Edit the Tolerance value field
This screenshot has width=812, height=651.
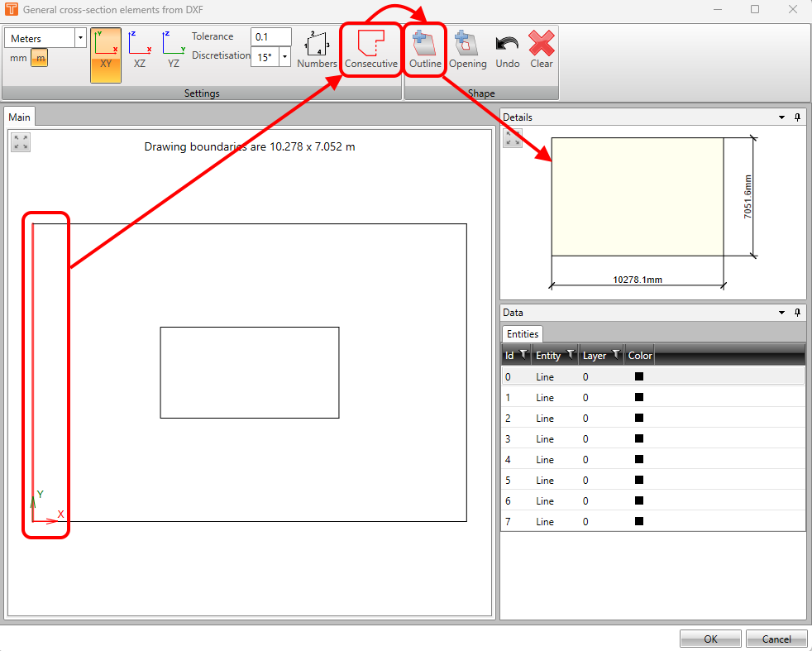270,36
